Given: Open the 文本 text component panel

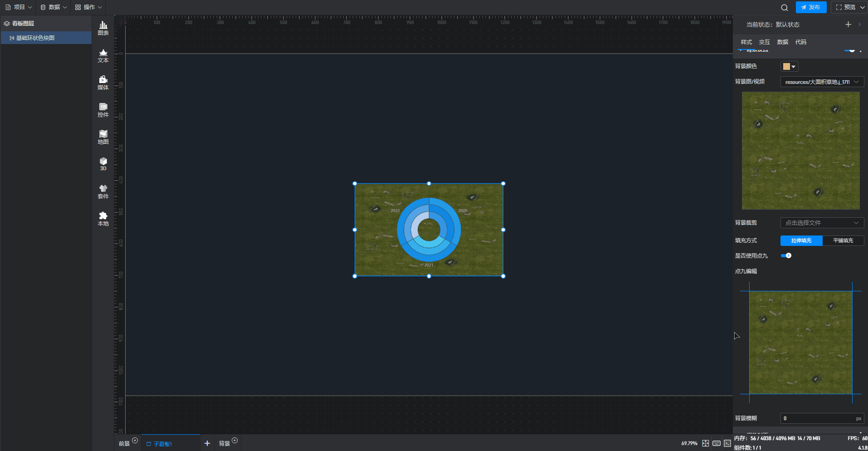Looking at the screenshot, I should [103, 55].
